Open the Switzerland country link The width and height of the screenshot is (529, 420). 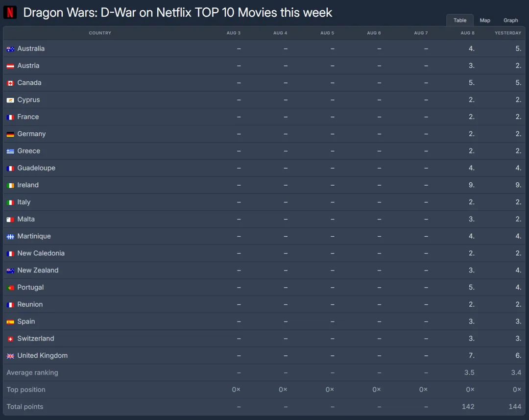(x=35, y=338)
